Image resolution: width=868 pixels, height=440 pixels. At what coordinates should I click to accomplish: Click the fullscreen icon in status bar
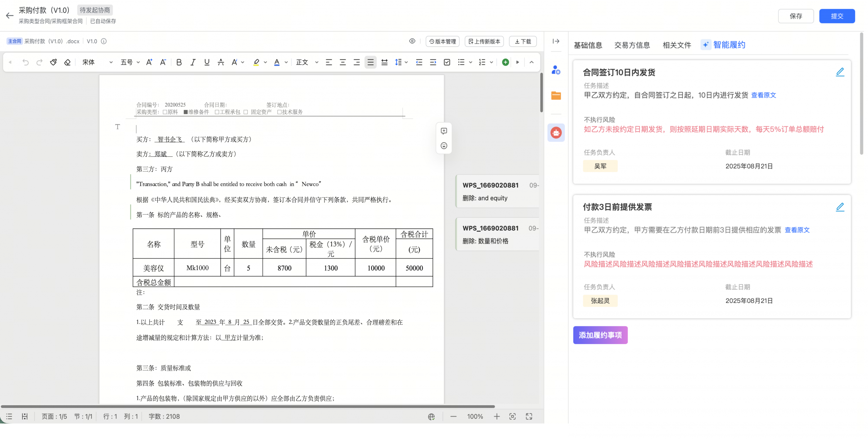pos(529,416)
